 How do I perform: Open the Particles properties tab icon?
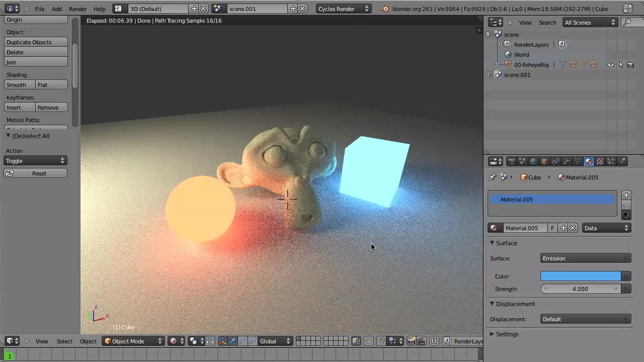[611, 161]
